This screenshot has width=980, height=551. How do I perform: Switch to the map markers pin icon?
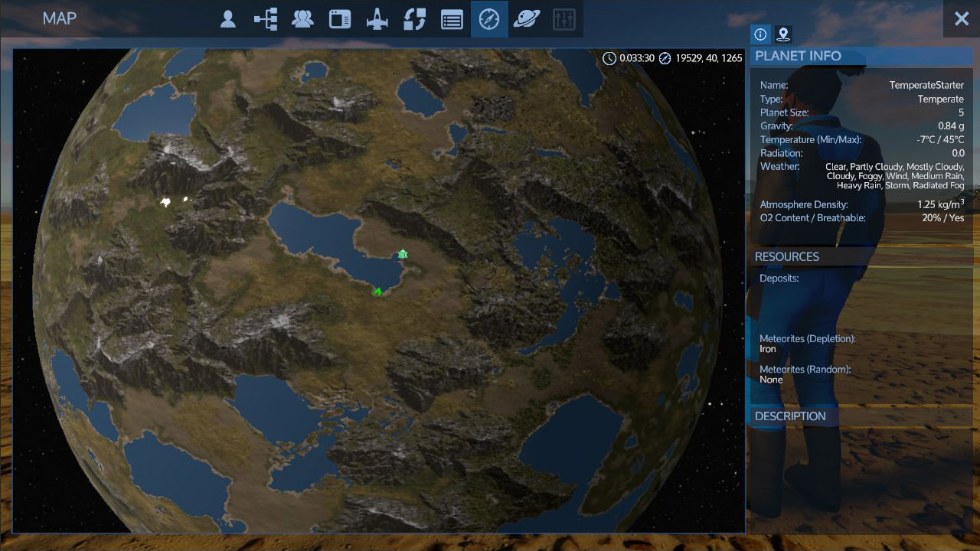[x=782, y=34]
